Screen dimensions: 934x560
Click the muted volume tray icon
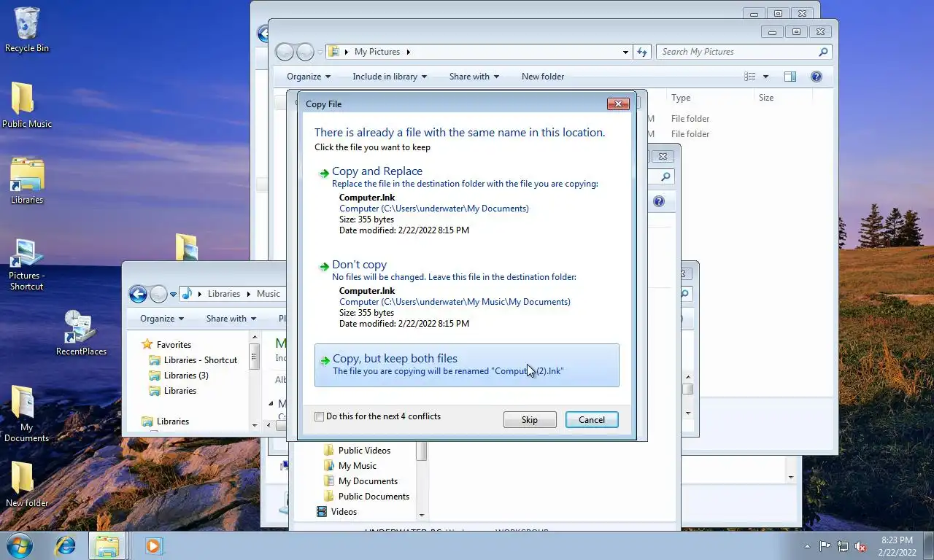(861, 546)
